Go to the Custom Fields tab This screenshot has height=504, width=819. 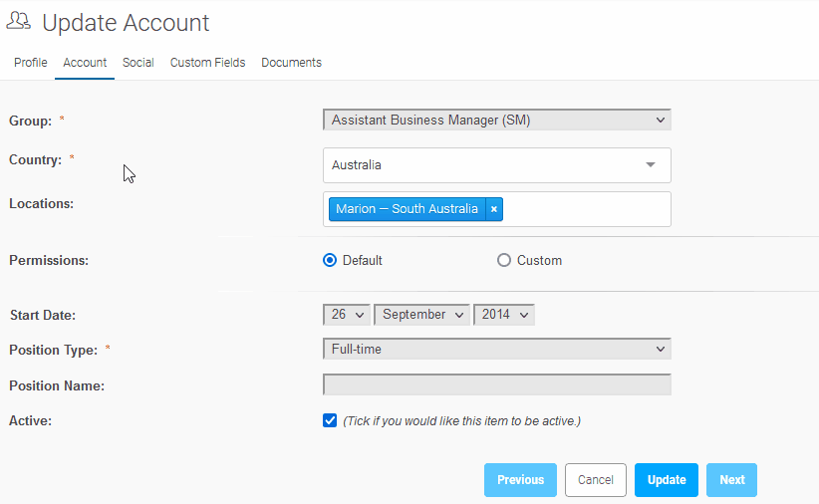coord(207,63)
